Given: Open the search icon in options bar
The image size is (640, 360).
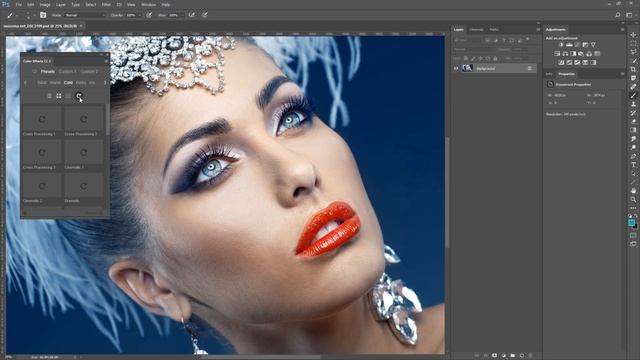Looking at the screenshot, I should tap(618, 15).
